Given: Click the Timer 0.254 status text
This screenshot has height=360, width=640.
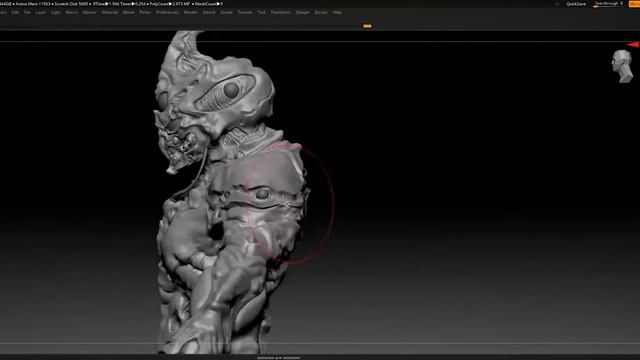Looking at the screenshot, I should point(133,4).
